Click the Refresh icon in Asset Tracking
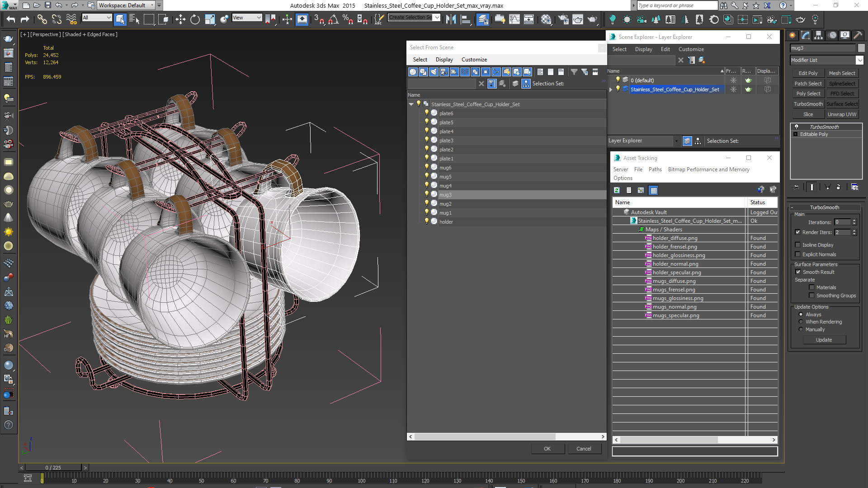 [617, 190]
